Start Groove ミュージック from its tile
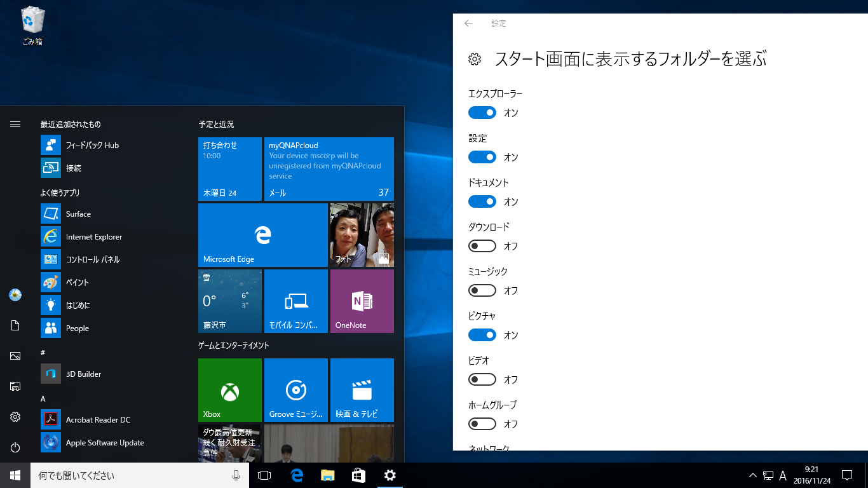 click(x=295, y=390)
